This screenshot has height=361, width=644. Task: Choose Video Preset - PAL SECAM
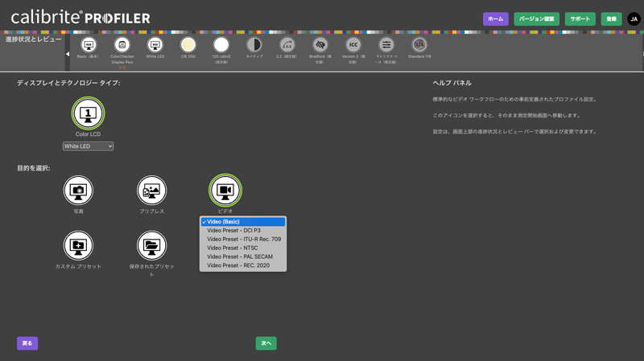pos(243,256)
